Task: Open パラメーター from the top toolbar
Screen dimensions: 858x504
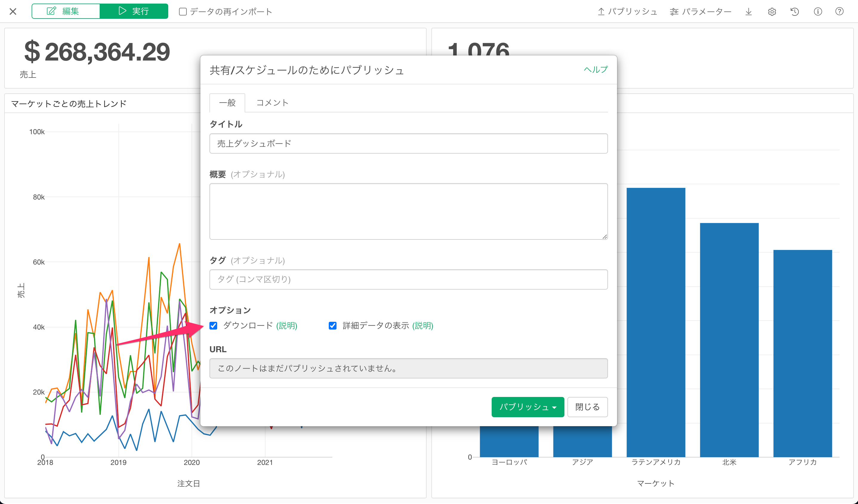Action: [x=701, y=12]
